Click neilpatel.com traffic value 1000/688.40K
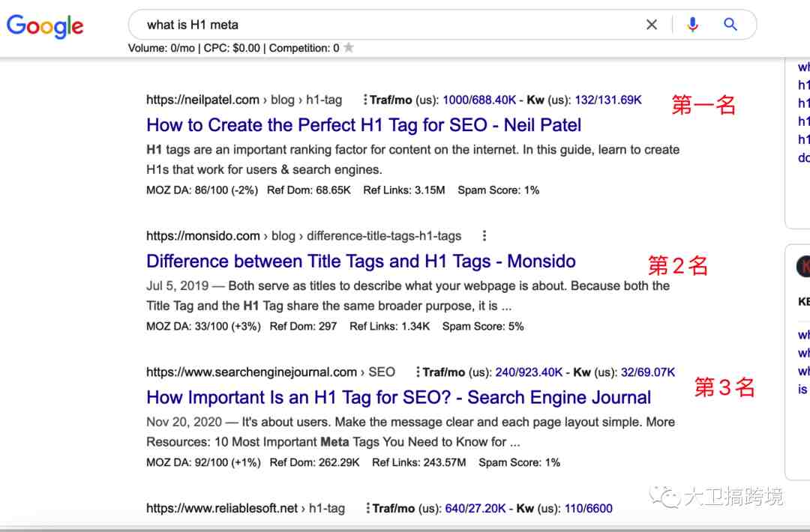 tap(479, 100)
